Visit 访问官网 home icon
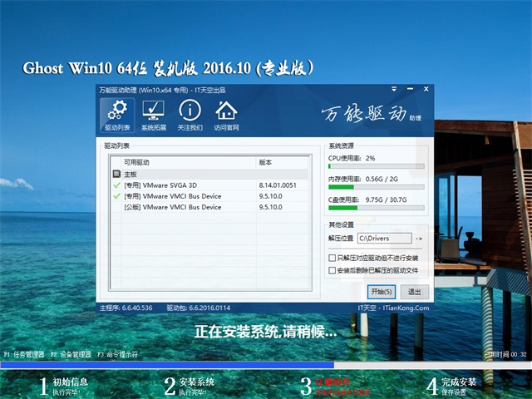 click(226, 116)
